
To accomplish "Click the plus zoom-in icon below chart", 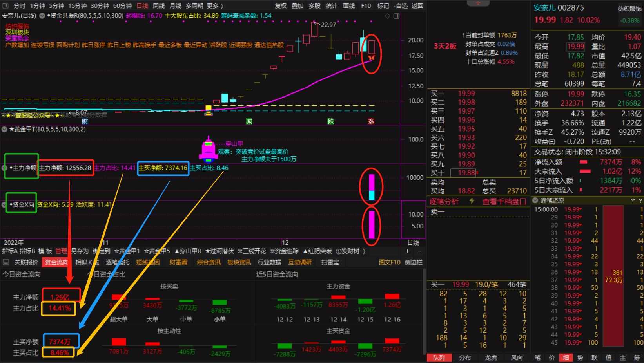I will point(407,251).
